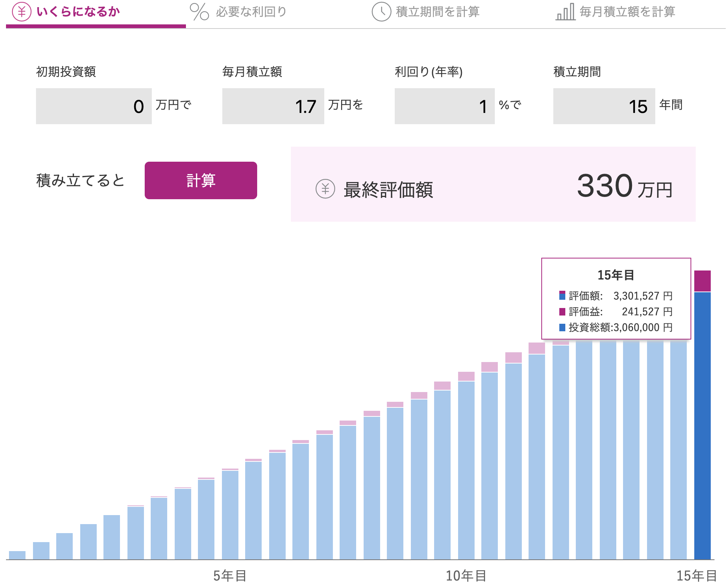
Task: Click the 利回り(年率) label
Action: pyautogui.click(x=428, y=72)
